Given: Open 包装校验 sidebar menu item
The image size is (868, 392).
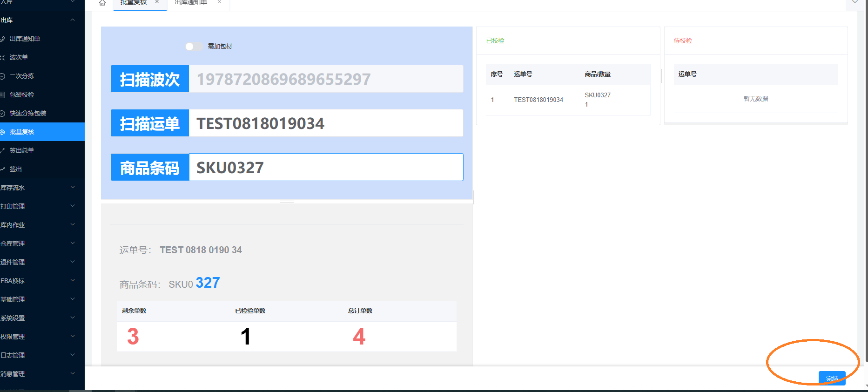Looking at the screenshot, I should pos(22,95).
